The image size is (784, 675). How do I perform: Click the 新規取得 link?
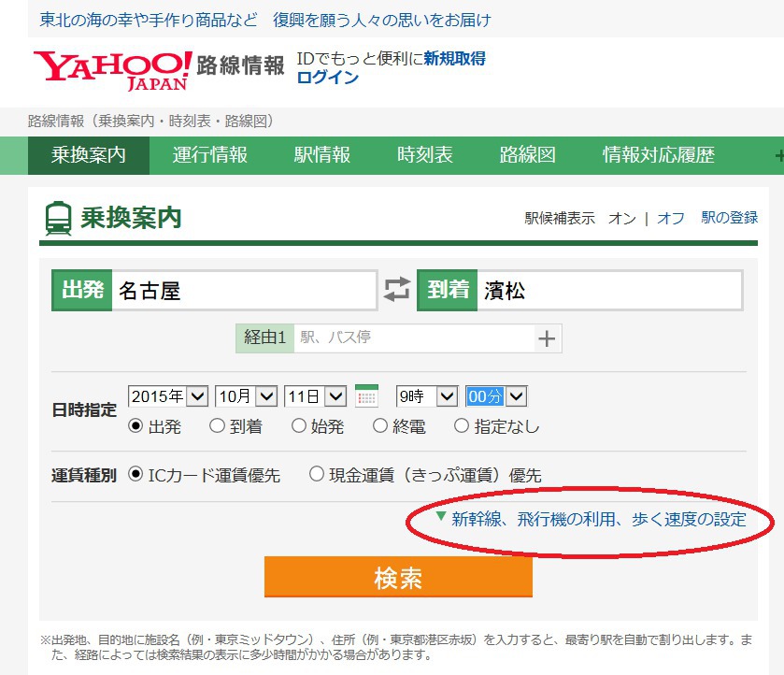tap(454, 59)
